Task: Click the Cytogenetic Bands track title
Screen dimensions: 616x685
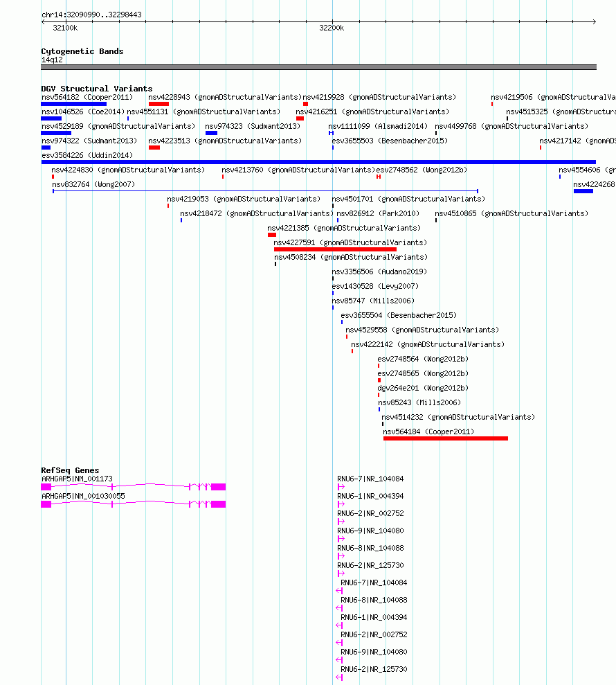Action: pos(82,51)
